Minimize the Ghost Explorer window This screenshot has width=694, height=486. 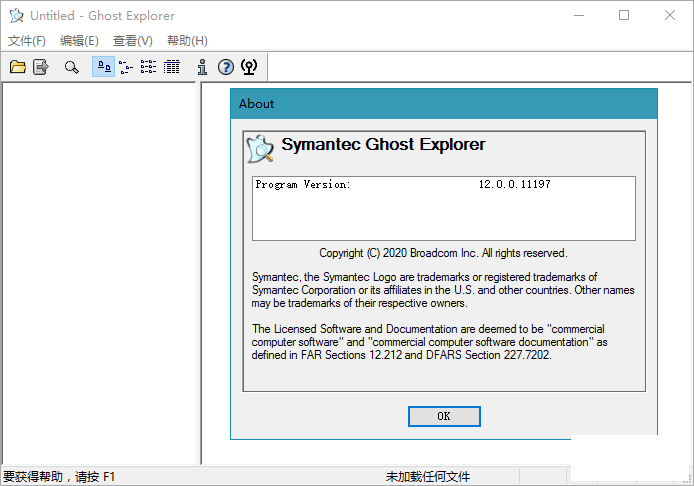pyautogui.click(x=579, y=15)
